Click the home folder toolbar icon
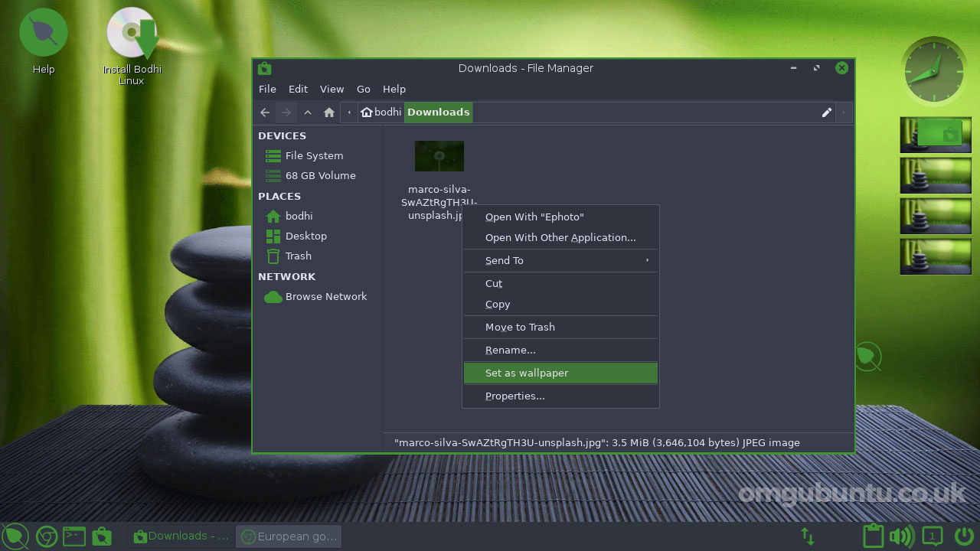The width and height of the screenshot is (980, 551). 329,112
